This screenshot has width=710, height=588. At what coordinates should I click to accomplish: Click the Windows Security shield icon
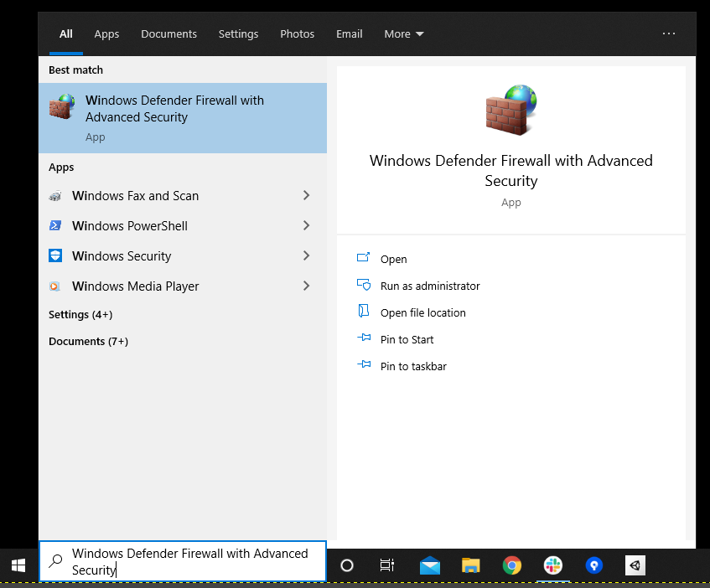(55, 255)
